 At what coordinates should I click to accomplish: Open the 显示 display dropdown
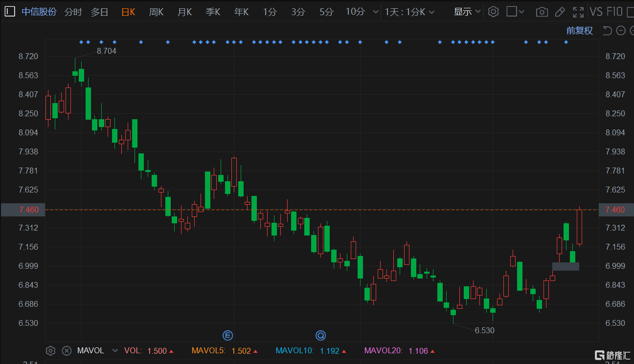[467, 12]
